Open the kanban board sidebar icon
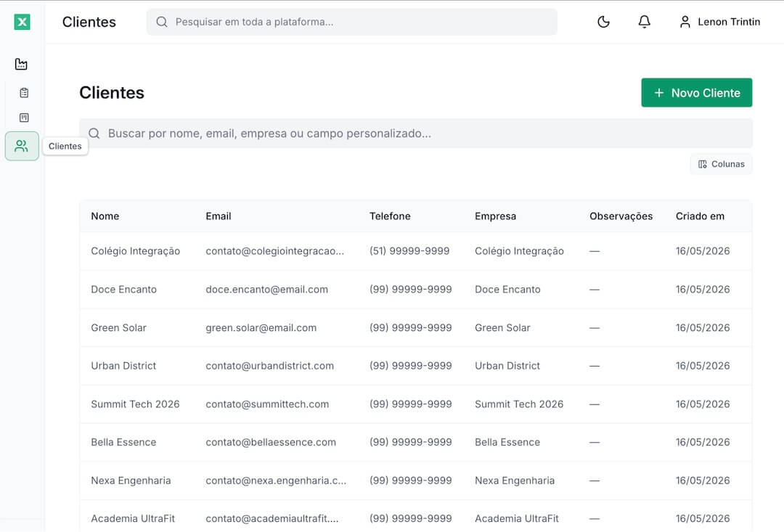The width and height of the screenshot is (784, 532). [24, 118]
